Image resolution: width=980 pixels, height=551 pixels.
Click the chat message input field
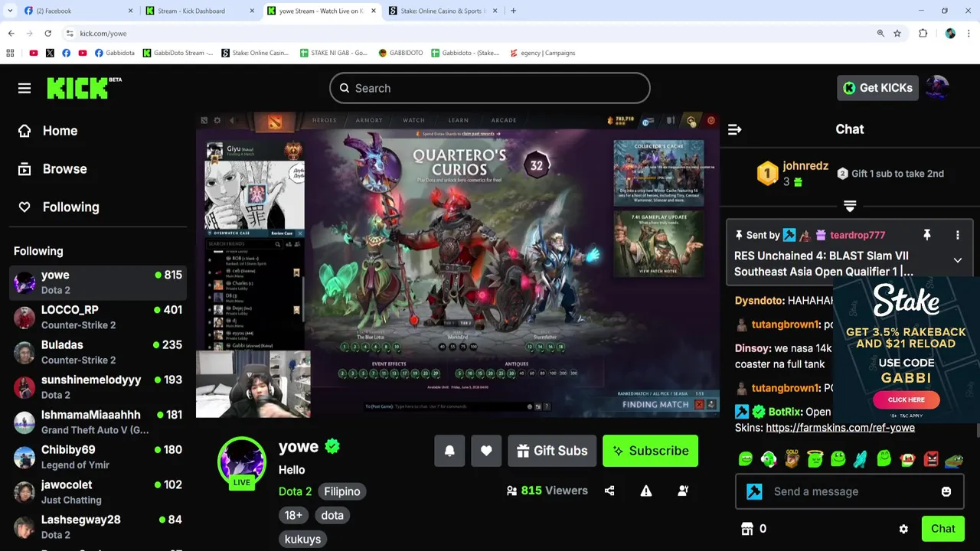point(850,491)
